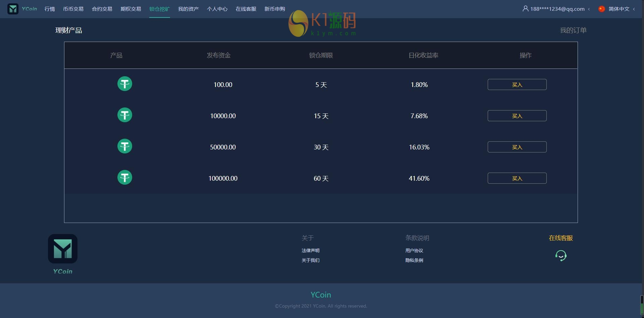The height and width of the screenshot is (318, 644).
Task: Open the 188****1234@qq.com account dropdown
Action: coord(557,9)
